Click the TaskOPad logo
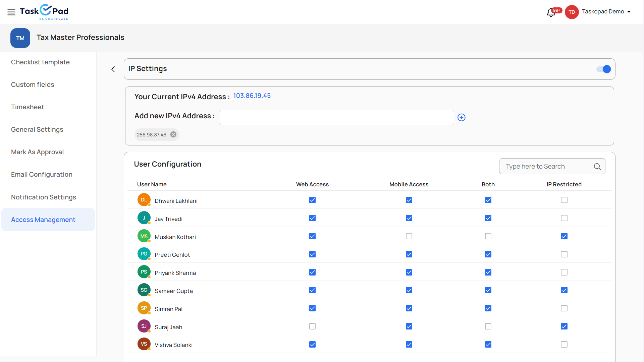 tap(44, 12)
